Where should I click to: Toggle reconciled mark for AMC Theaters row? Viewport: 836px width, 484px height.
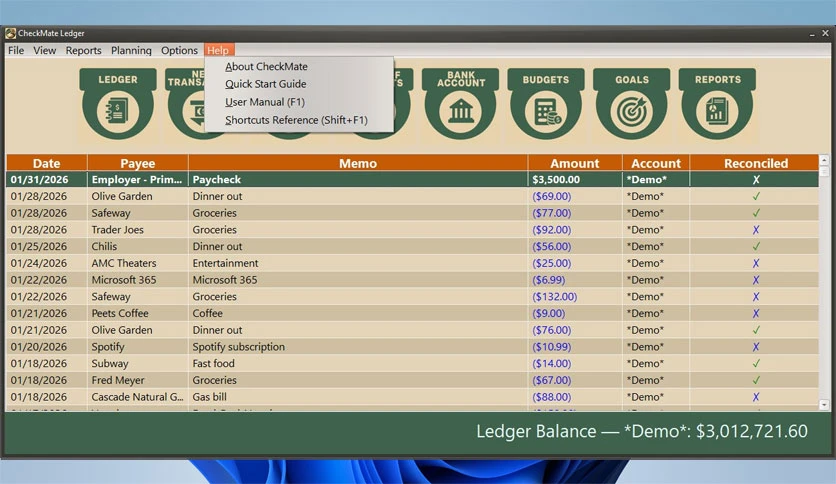(x=755, y=263)
